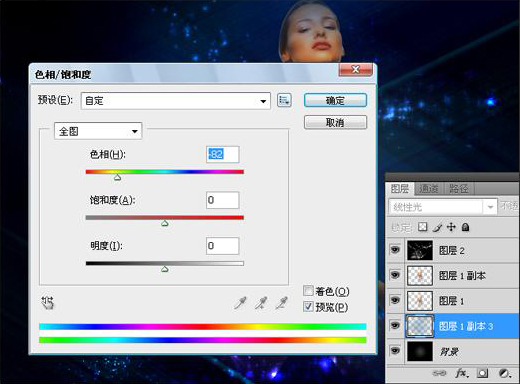Open the 预设 preset dropdown
The image size is (520, 384).
click(x=176, y=101)
